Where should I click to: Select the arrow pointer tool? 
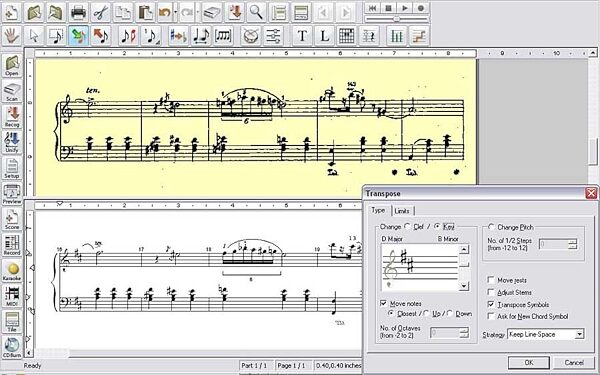pyautogui.click(x=34, y=36)
